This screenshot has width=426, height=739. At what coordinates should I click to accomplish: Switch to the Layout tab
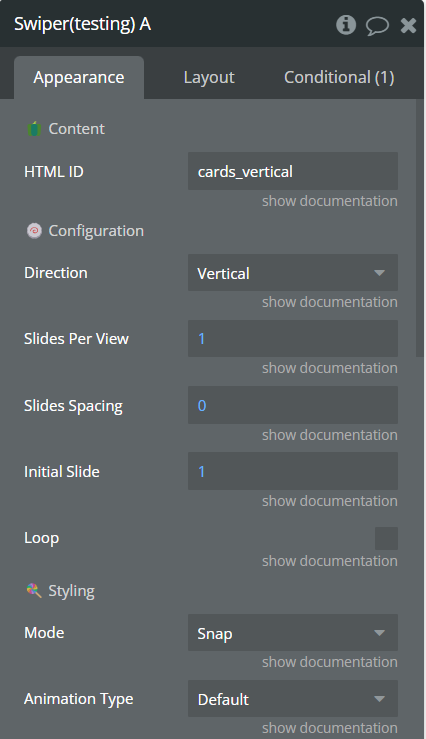tap(209, 77)
